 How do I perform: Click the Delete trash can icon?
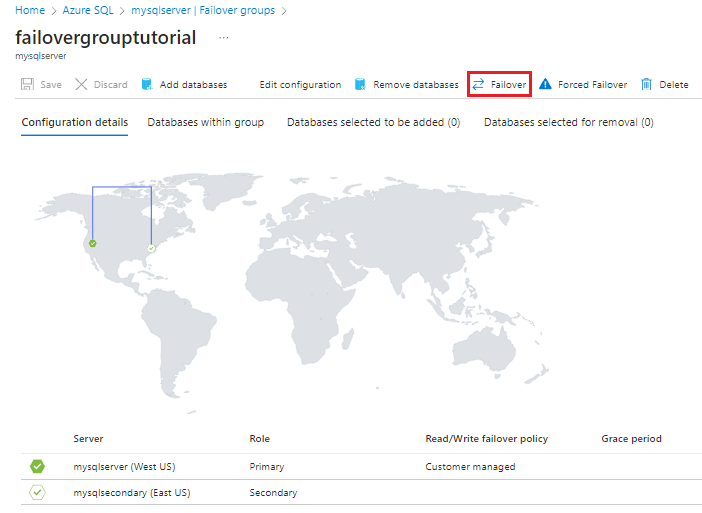[646, 84]
